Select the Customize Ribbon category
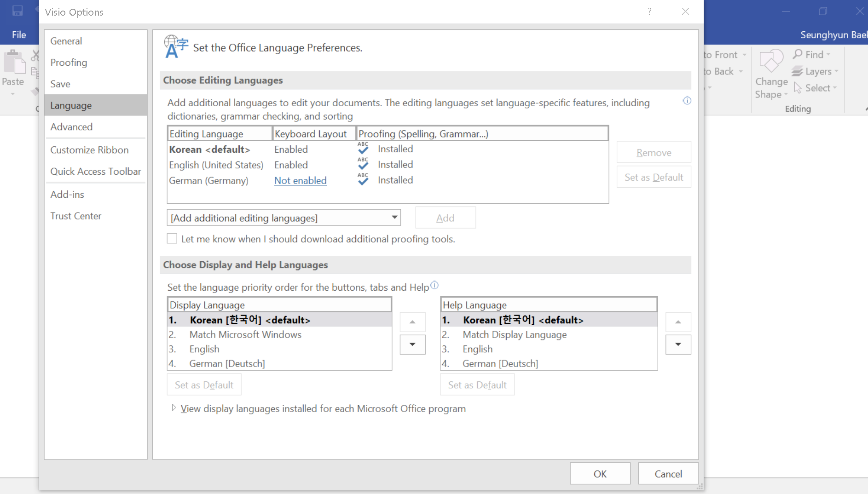 click(89, 150)
